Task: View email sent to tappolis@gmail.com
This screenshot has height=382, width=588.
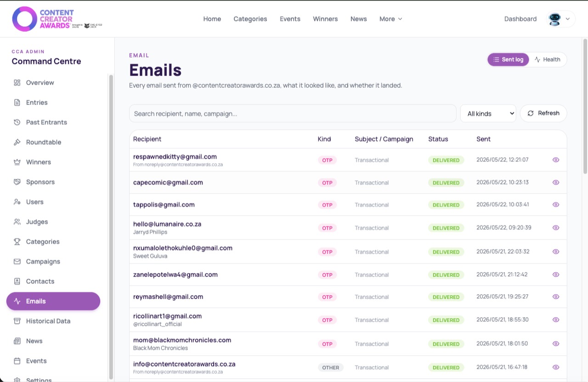Action: click(x=556, y=205)
